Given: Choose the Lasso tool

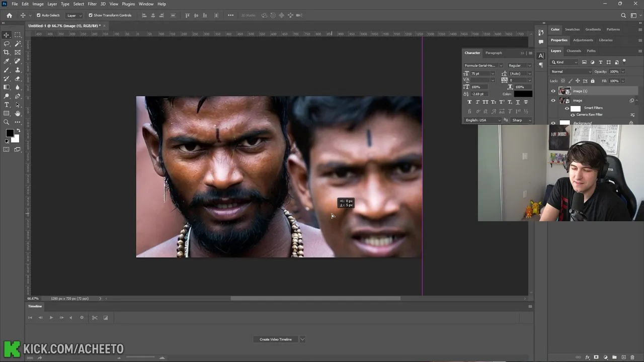Looking at the screenshot, I should [x=7, y=44].
